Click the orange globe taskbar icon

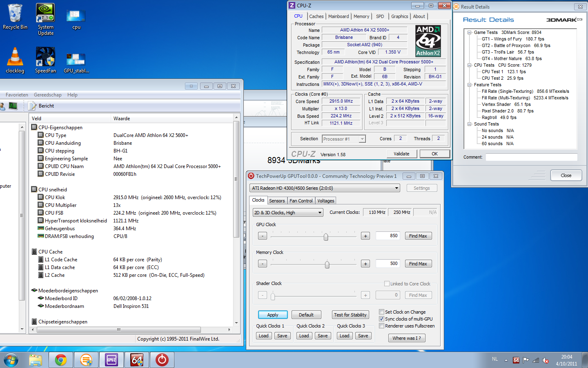pyautogui.click(x=86, y=360)
